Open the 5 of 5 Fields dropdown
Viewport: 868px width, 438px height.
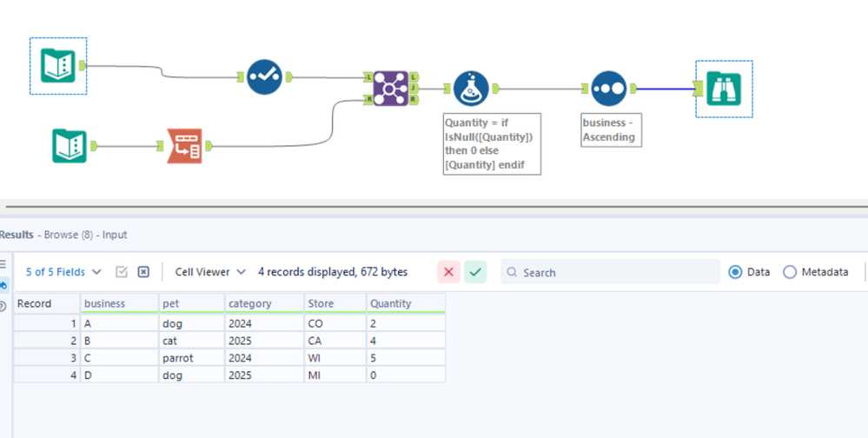[x=63, y=272]
